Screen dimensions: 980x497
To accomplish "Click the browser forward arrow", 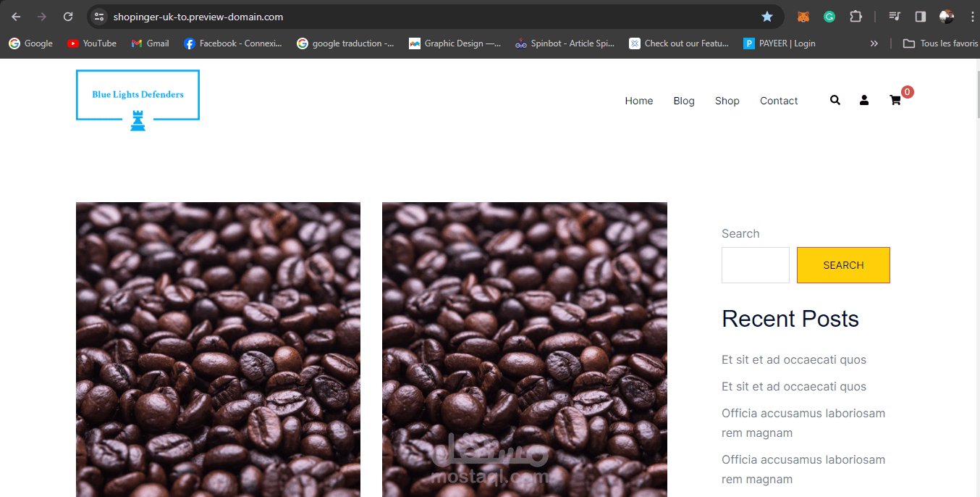I will point(42,17).
